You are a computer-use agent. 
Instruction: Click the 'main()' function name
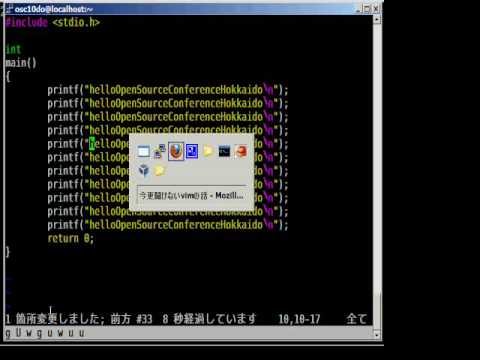coord(21,63)
